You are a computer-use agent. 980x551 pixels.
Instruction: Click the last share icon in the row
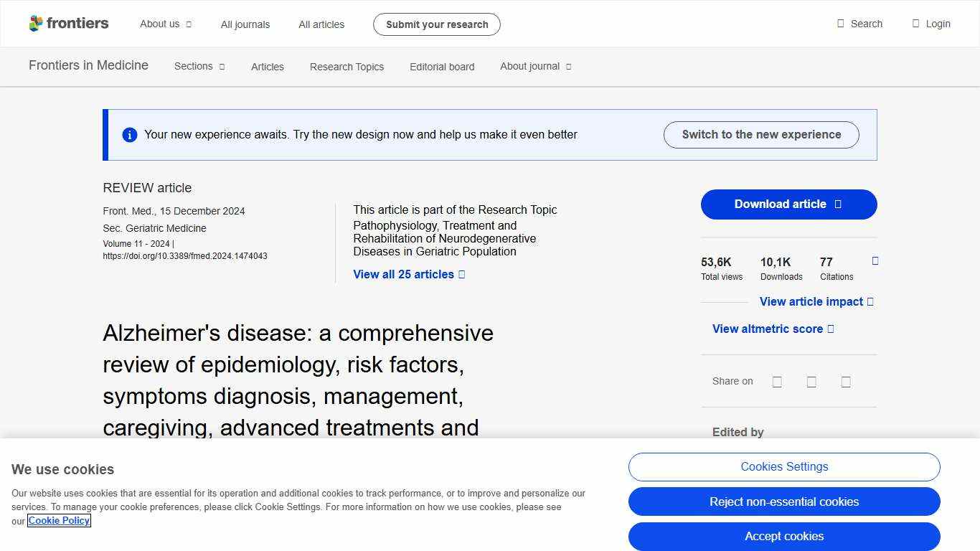[846, 382]
